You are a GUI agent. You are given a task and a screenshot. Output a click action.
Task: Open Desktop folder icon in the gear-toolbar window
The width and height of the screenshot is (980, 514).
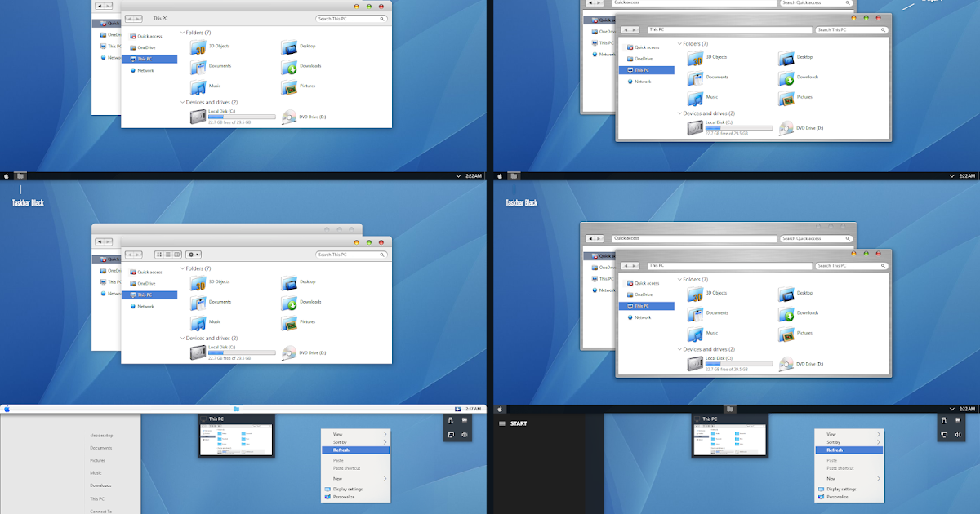pyautogui.click(x=289, y=282)
